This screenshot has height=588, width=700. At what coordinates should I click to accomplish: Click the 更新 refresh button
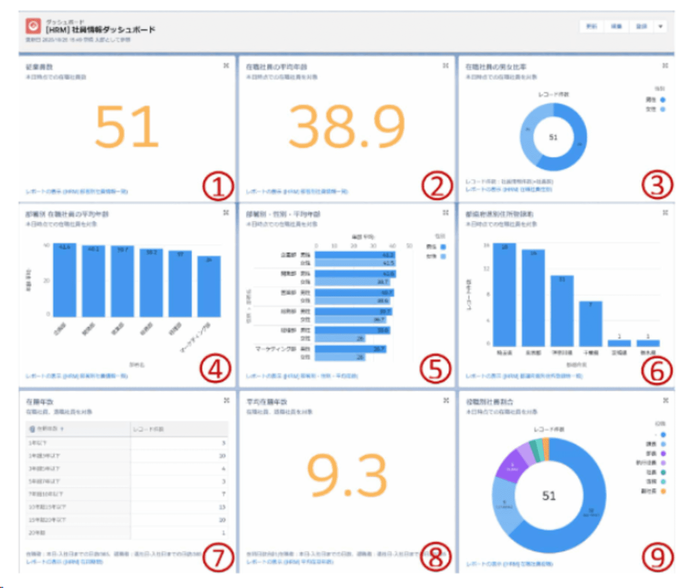592,26
